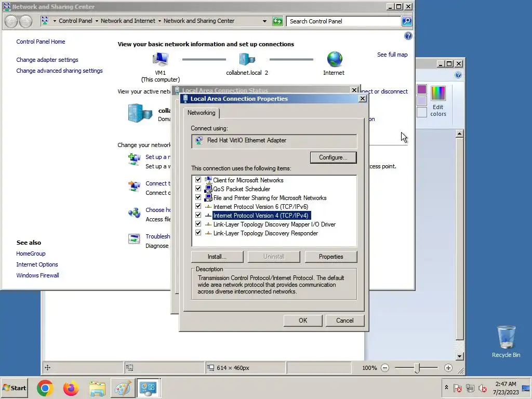Cancel the connection properties dialog
Image resolution: width=532 pixels, height=399 pixels.
click(x=345, y=321)
